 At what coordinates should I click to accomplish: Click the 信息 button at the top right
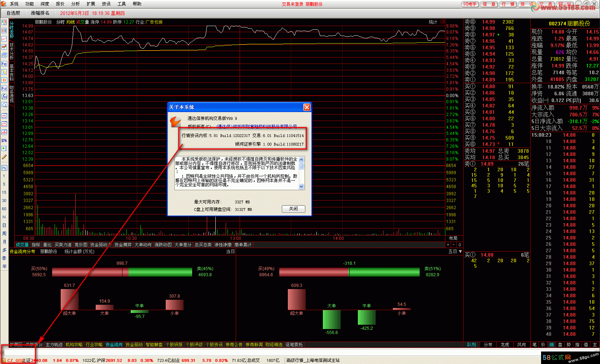(489, 4)
